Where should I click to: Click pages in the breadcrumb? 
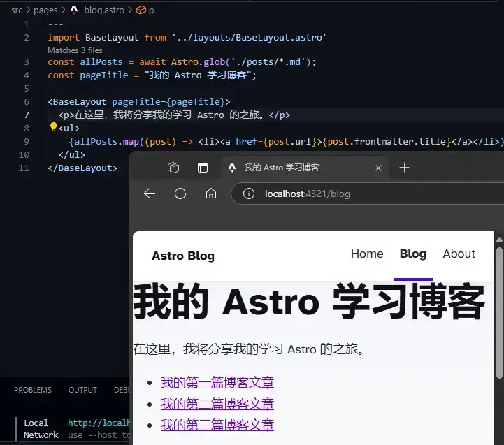45,10
